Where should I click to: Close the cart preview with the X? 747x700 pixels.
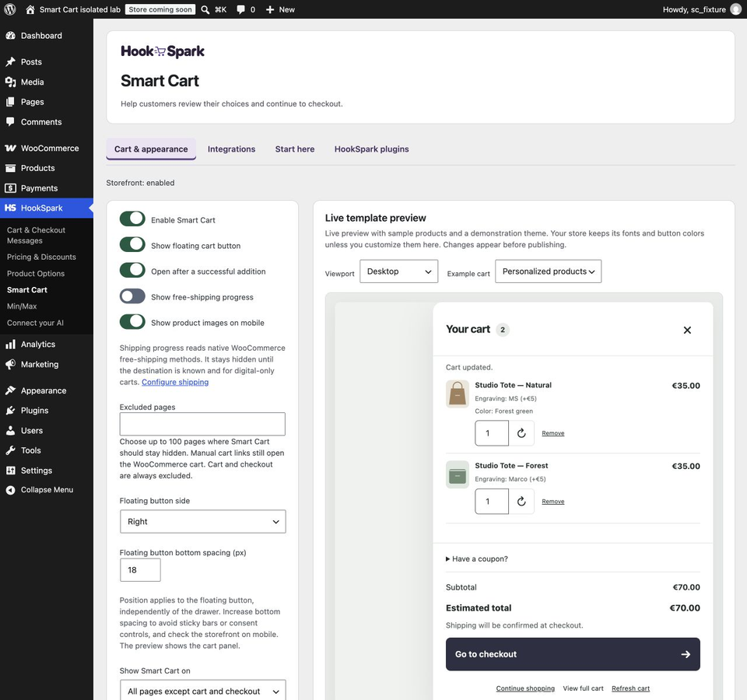687,330
